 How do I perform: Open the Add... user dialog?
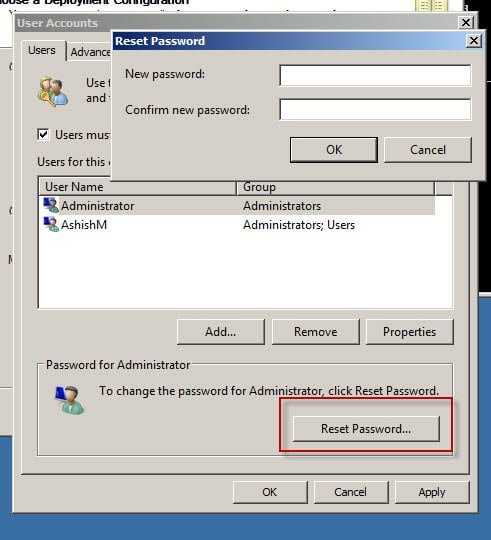(221, 332)
